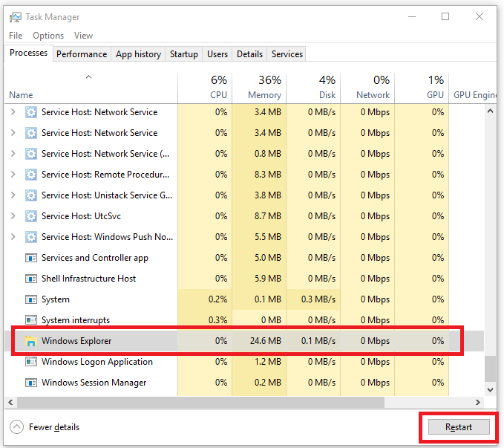Sort by Memory column header
The height and width of the screenshot is (448, 504).
click(x=259, y=88)
